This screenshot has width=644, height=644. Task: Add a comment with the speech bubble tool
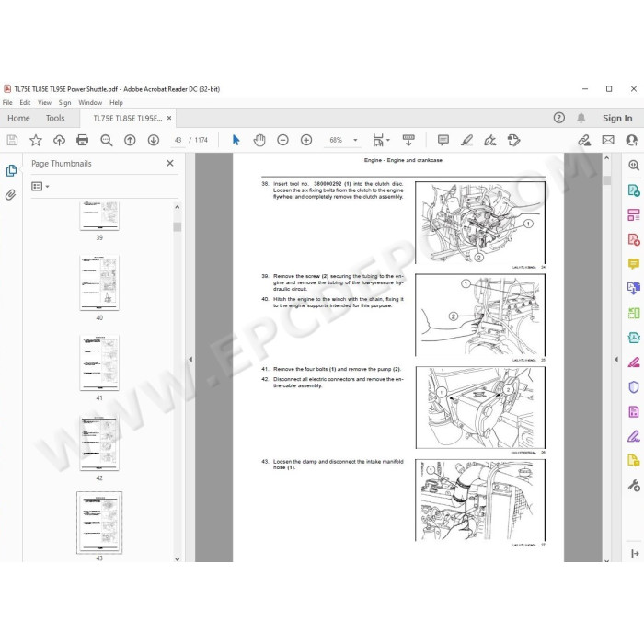tap(443, 140)
